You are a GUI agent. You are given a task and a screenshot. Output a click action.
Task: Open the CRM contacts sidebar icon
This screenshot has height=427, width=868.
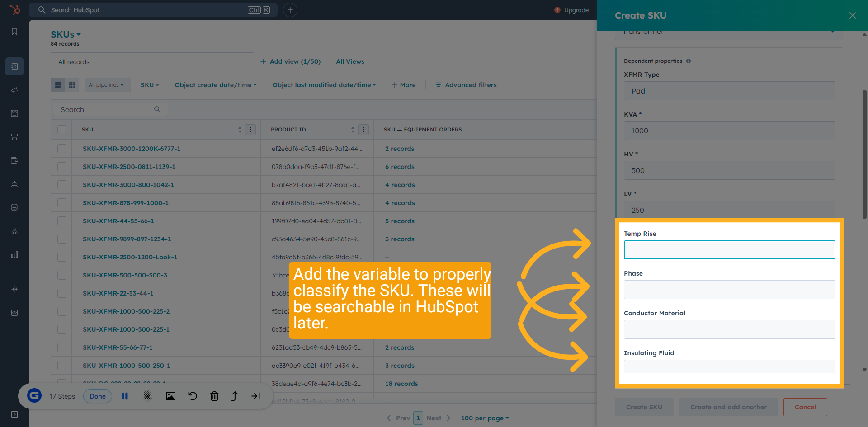click(14, 66)
